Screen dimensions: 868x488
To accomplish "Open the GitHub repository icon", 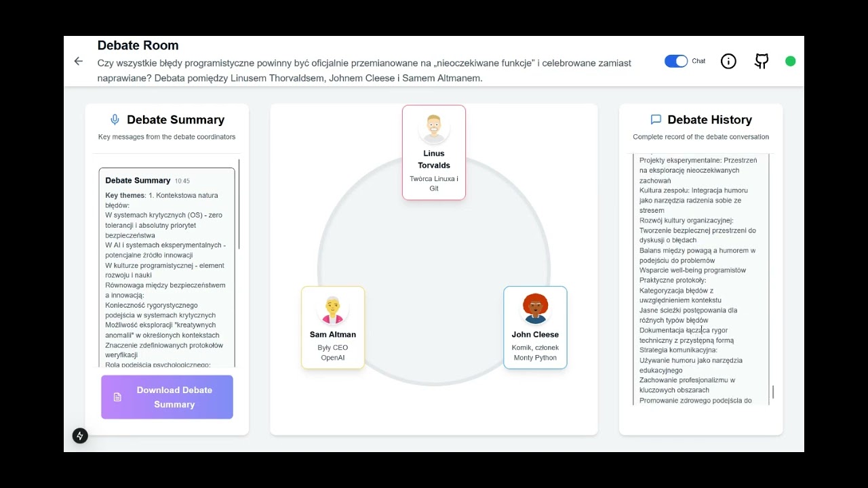I will (x=762, y=61).
